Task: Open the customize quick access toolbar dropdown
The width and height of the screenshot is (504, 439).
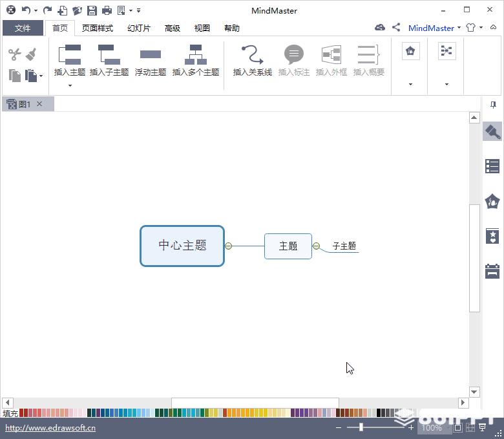Action: point(138,10)
